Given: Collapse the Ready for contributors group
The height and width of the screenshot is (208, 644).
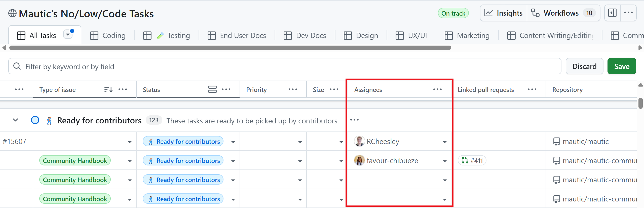Looking at the screenshot, I should click(x=16, y=120).
